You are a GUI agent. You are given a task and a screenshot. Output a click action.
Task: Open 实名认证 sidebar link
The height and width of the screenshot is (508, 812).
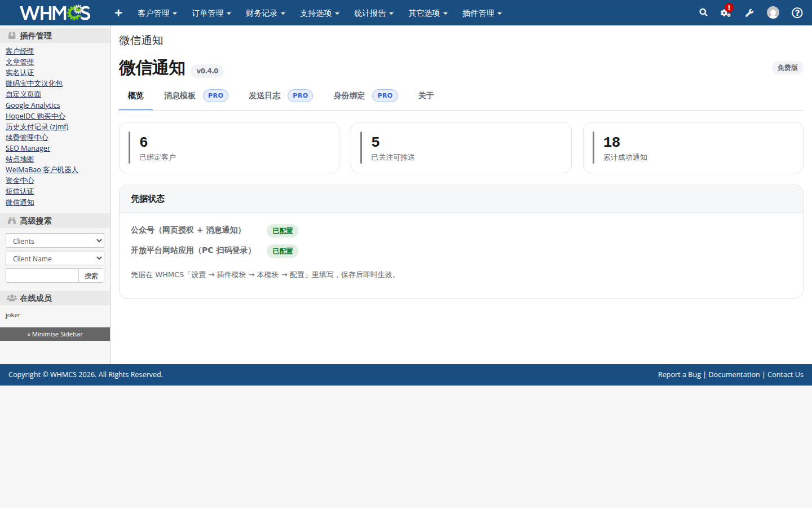coord(20,72)
